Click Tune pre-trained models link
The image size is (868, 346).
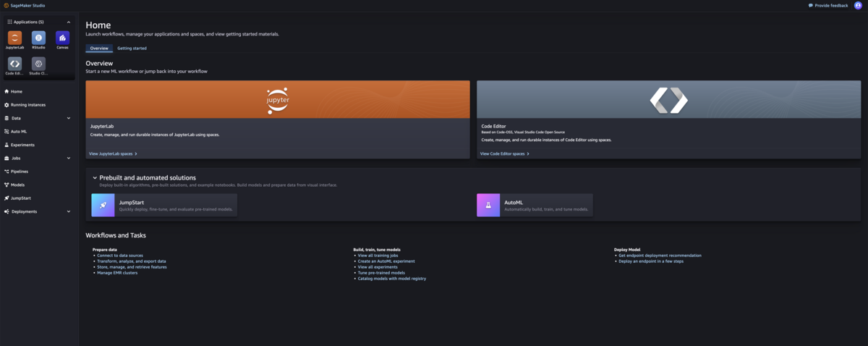[381, 273]
